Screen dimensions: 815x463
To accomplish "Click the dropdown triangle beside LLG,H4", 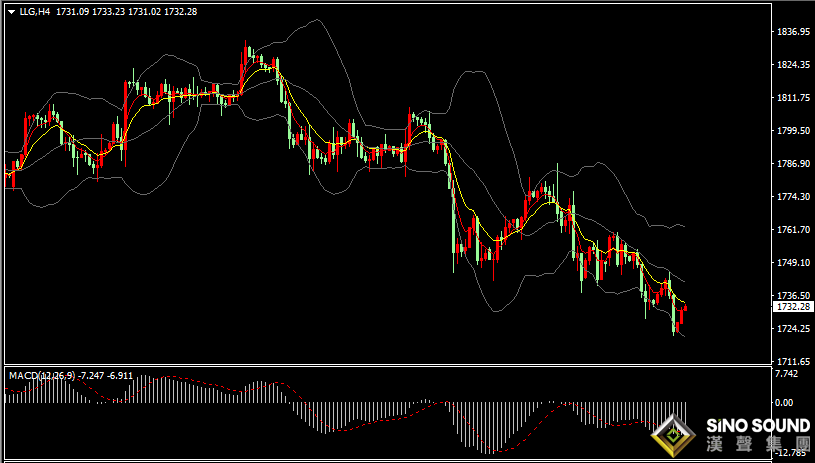I will point(11,12).
